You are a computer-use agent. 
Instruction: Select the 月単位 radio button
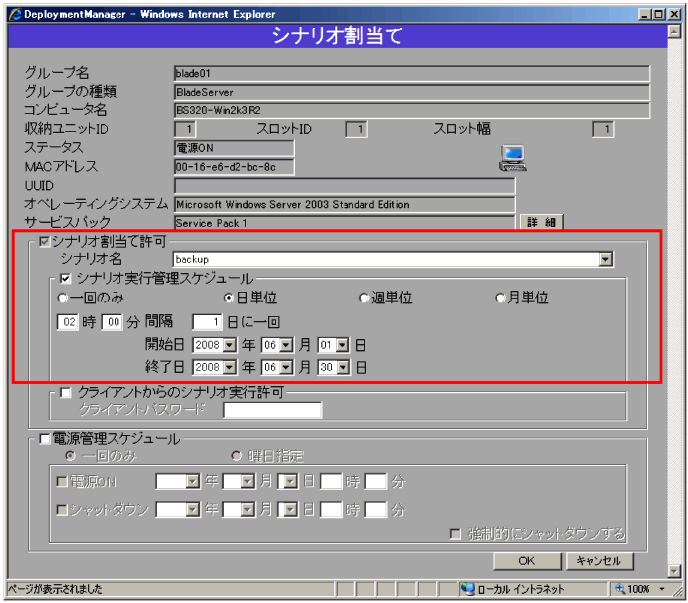click(x=500, y=298)
